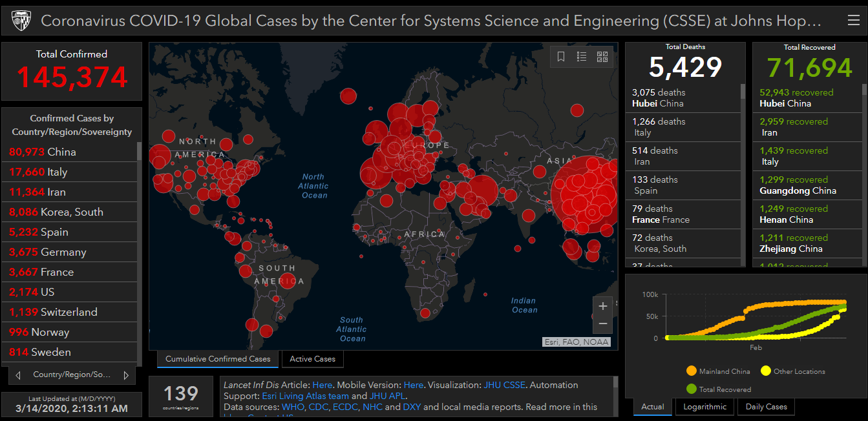Select the 3,667 France row
The height and width of the screenshot is (421, 868).
click(x=70, y=272)
